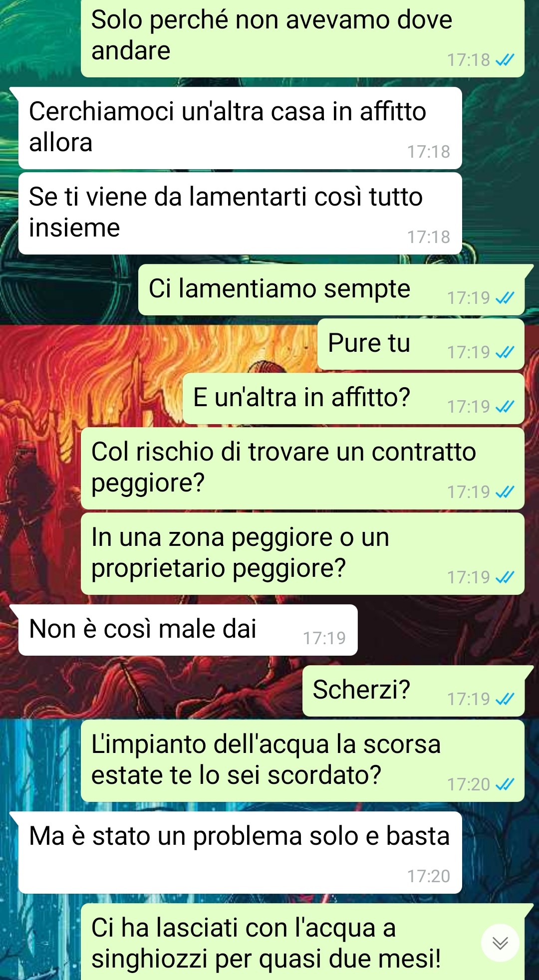
Task: Select the 'Se ti viene da lamentarti' message
Action: click(240, 213)
